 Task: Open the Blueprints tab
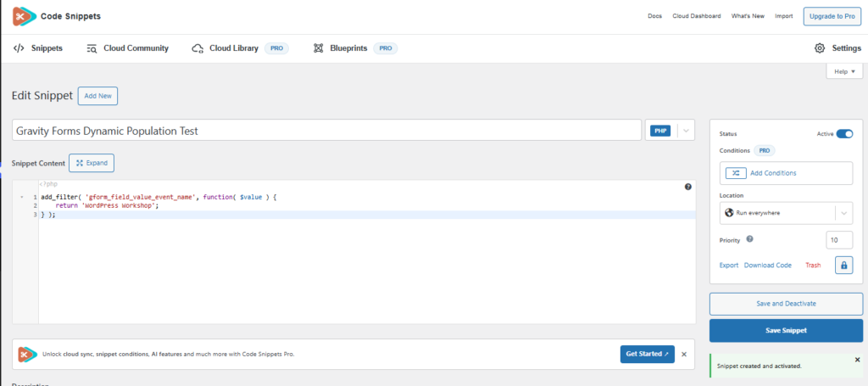coord(341,48)
